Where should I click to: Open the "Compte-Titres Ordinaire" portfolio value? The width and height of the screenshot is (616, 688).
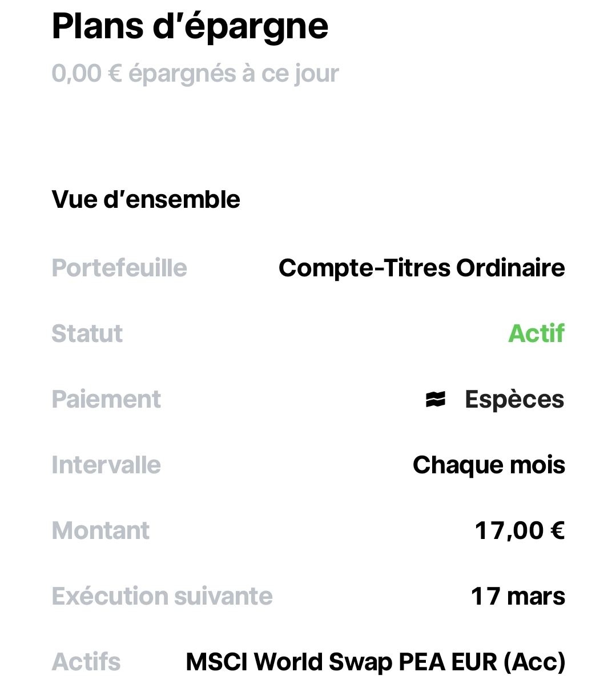pyautogui.click(x=421, y=268)
